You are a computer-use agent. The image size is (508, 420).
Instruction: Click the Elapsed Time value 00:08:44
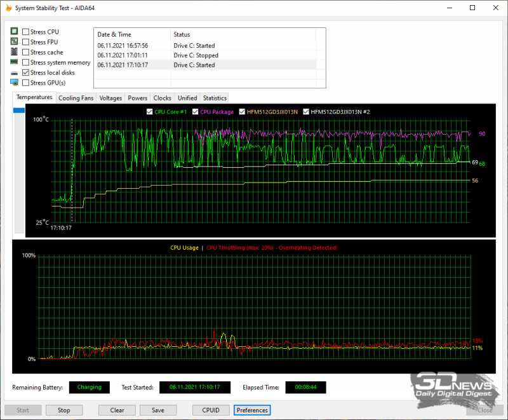coord(305,387)
